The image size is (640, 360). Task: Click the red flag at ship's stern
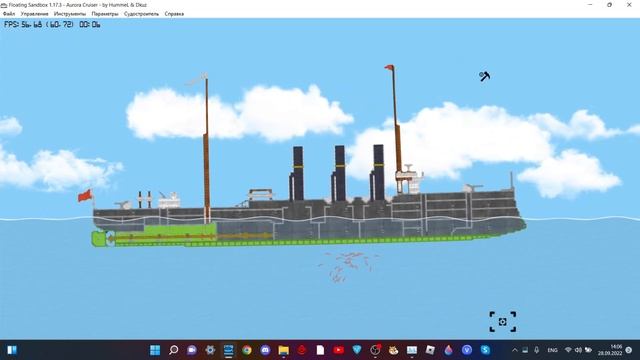[85, 196]
